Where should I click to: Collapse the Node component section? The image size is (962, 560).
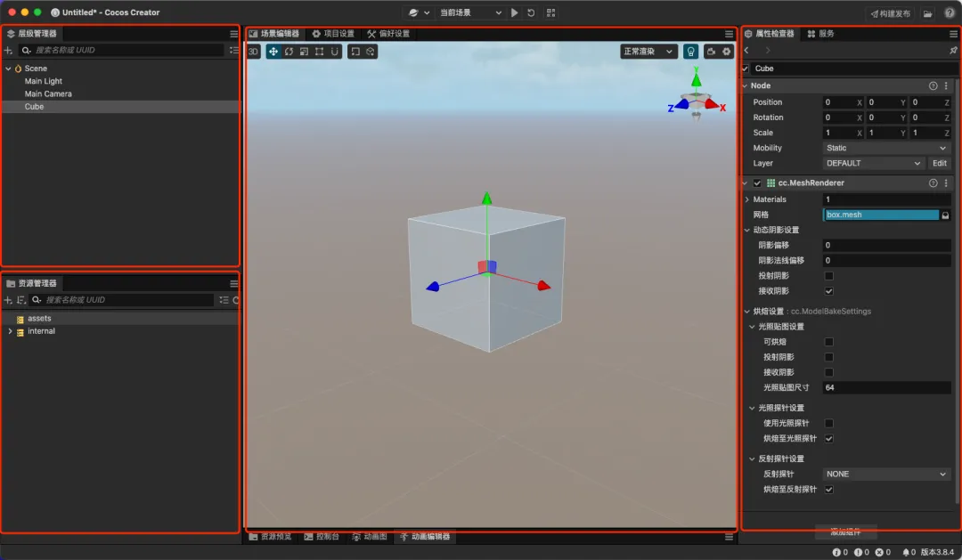pyautogui.click(x=745, y=85)
